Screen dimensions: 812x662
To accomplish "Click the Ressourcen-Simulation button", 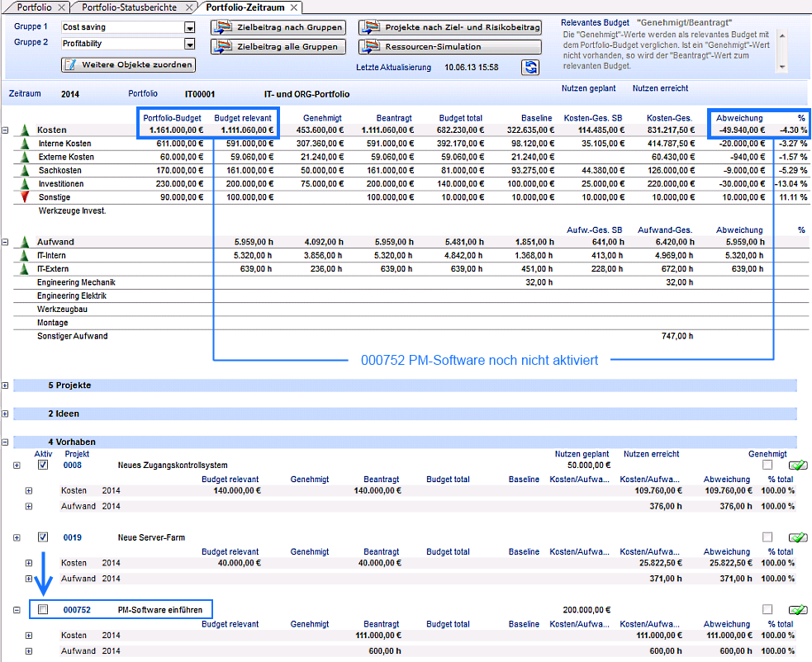I will [450, 48].
